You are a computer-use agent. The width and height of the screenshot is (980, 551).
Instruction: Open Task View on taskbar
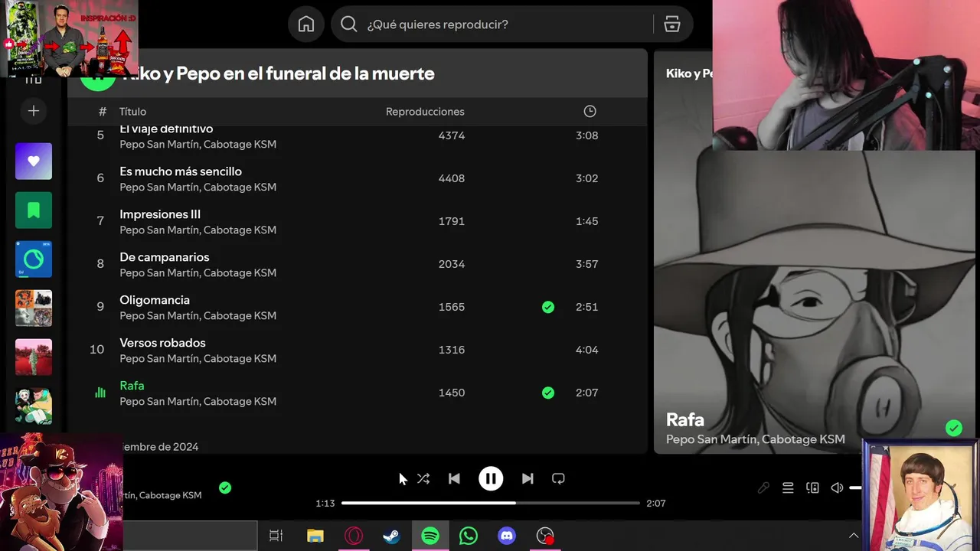(x=276, y=536)
